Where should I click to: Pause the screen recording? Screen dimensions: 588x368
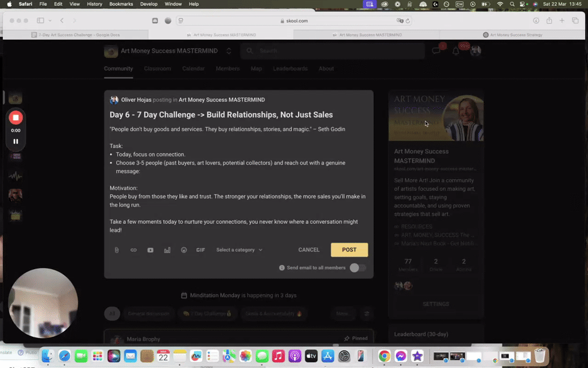tap(16, 141)
